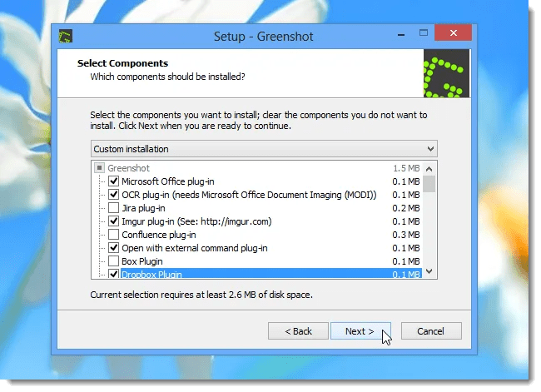
Task: Minimize the Setup - Greenshot window
Action: (401, 34)
